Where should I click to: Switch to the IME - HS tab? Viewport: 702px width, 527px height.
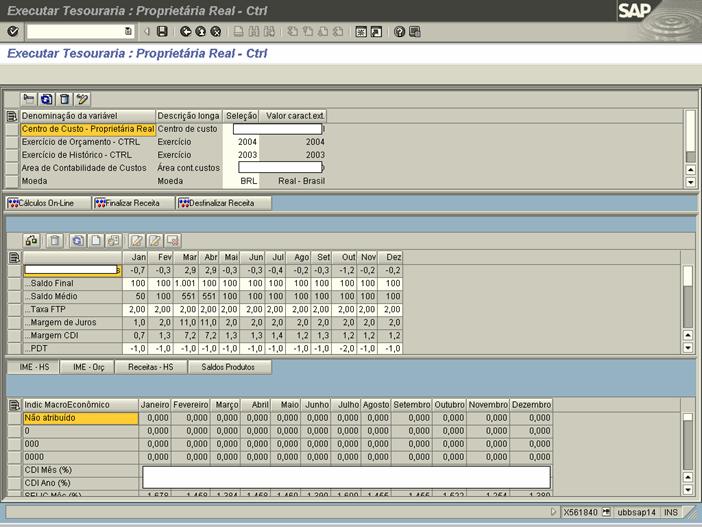[x=33, y=367]
